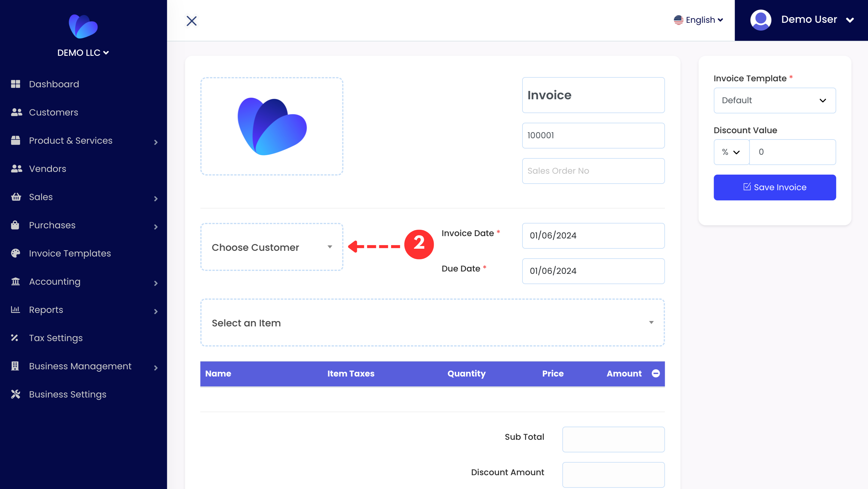Expand the Product & Services submenu arrow
This screenshot has width=868, height=489.
tap(156, 142)
